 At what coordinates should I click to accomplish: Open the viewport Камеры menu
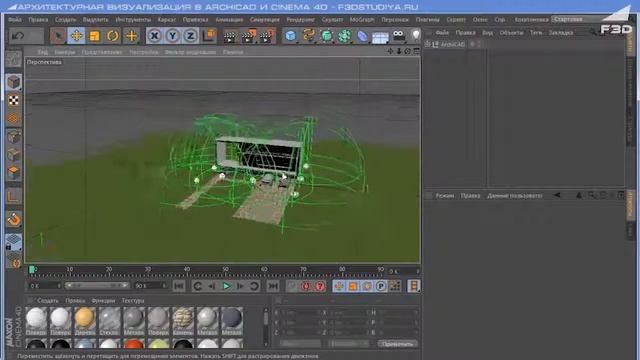point(64,52)
